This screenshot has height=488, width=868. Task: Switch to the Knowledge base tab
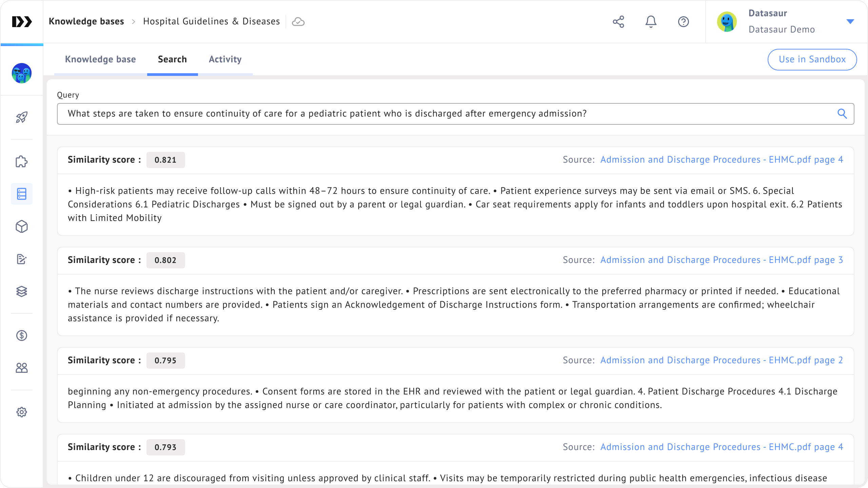point(100,59)
